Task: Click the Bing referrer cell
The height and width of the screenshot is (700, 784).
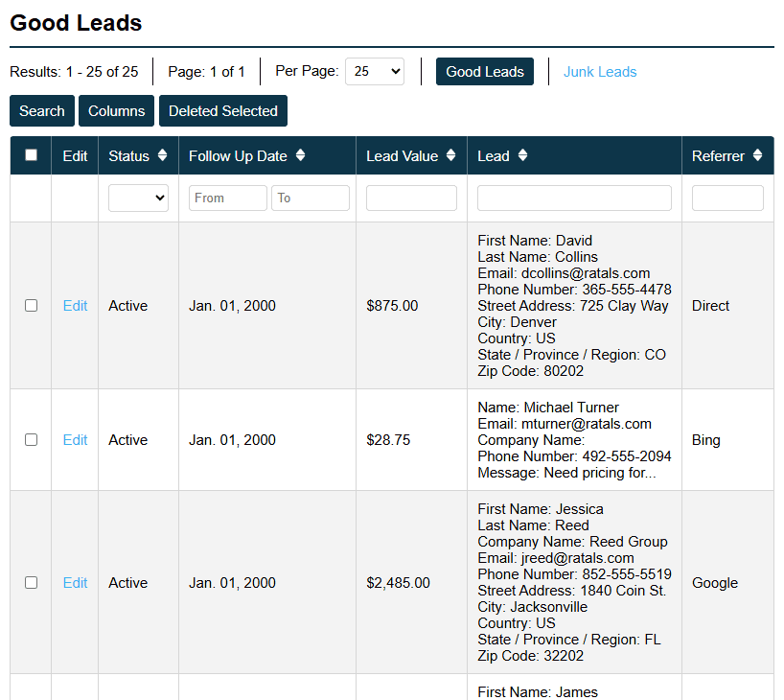Action: (706, 440)
